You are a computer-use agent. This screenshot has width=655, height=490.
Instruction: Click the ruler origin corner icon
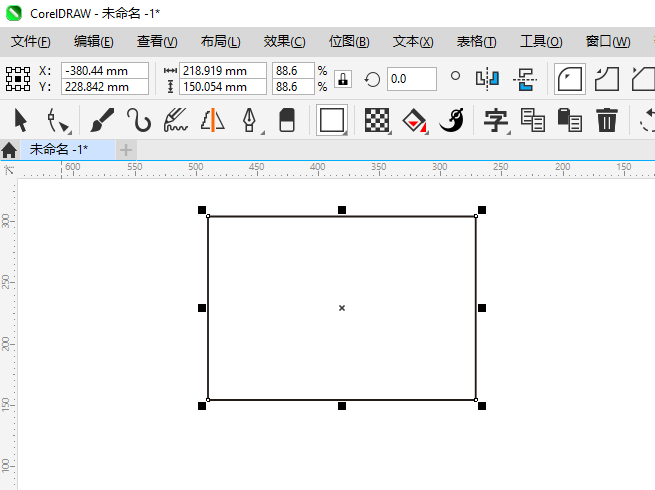click(9, 170)
